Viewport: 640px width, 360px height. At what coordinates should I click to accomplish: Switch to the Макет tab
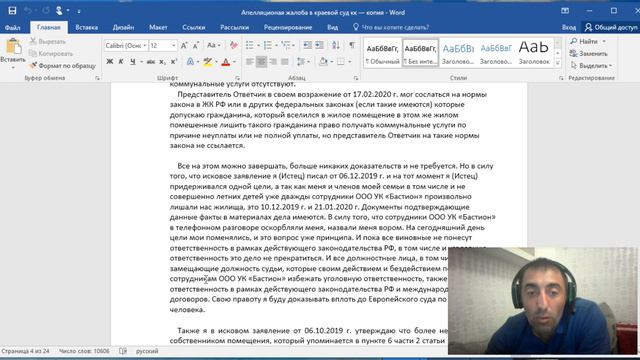click(158, 27)
